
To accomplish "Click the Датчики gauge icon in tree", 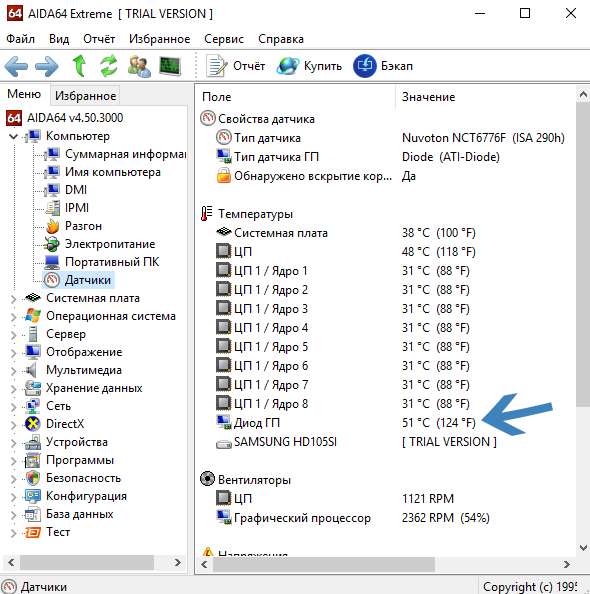I will (52, 280).
